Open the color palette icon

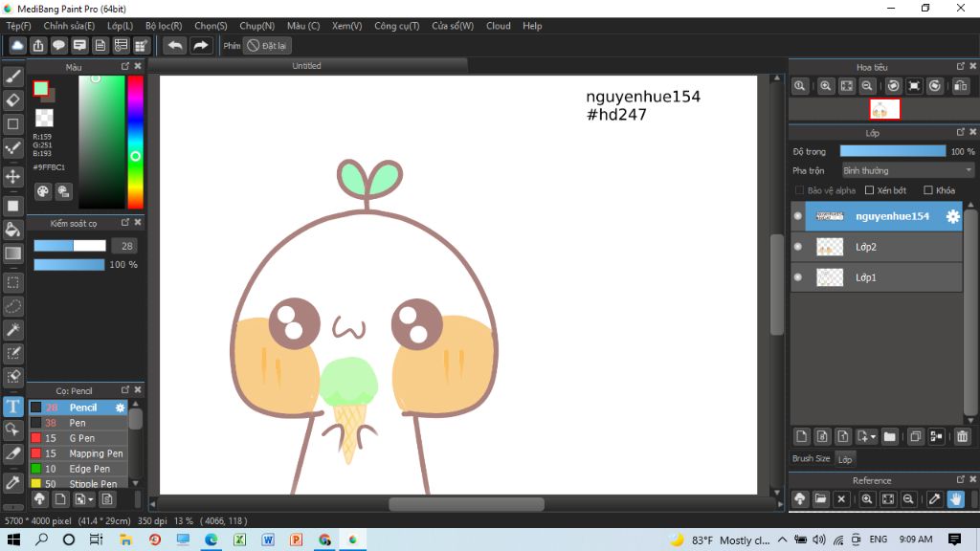[42, 191]
